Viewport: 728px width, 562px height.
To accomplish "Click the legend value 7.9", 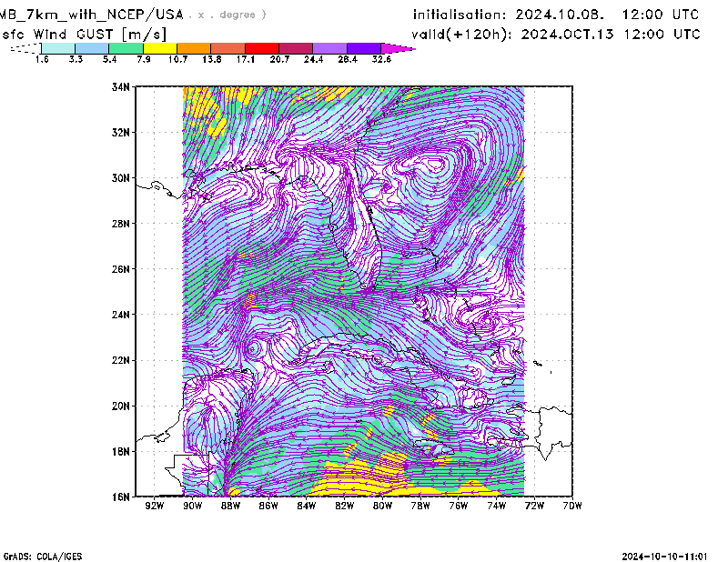I will point(144,59).
